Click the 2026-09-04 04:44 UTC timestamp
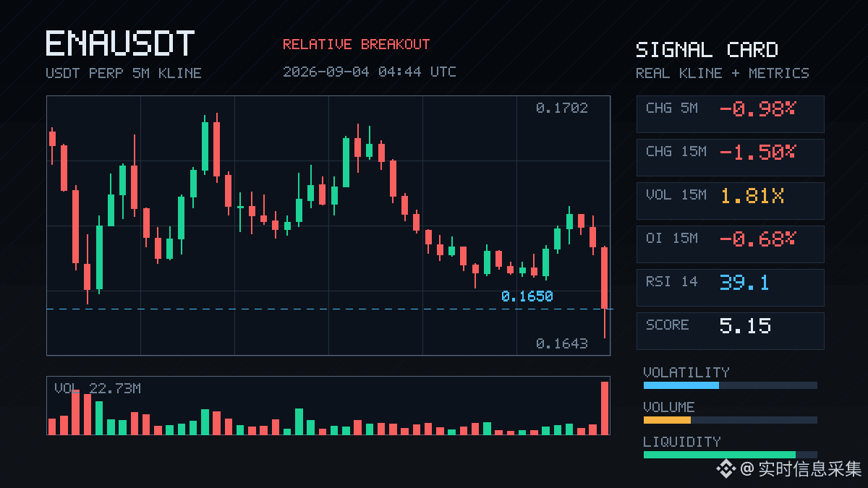Image resolution: width=868 pixels, height=488 pixels. click(x=370, y=72)
